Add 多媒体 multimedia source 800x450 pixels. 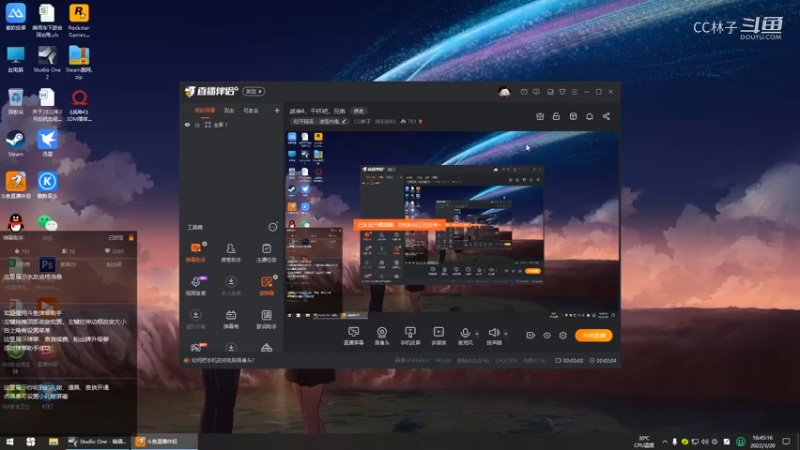pos(438,336)
